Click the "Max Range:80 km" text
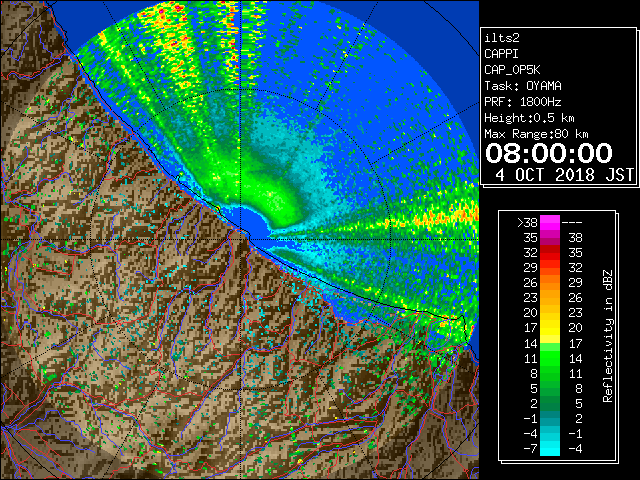Viewport: 640px width, 480px height. click(536, 134)
